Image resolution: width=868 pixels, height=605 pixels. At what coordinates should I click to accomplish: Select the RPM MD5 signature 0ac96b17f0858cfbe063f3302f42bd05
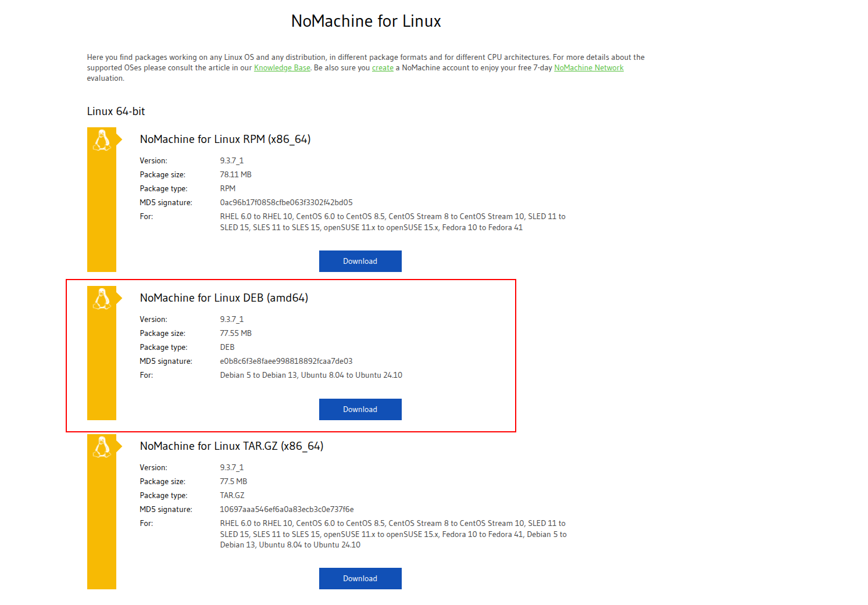coord(286,203)
